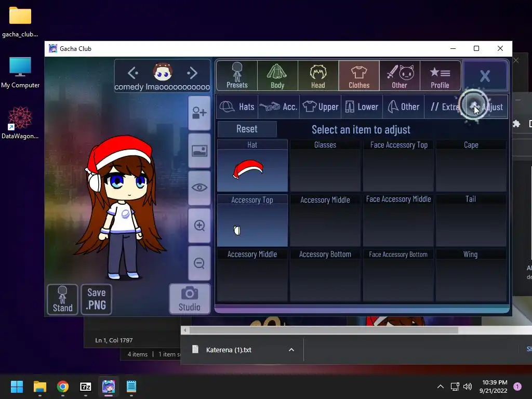Choose the Face Accessory Middle slot
Screen dimensions: 532x399
click(398, 220)
